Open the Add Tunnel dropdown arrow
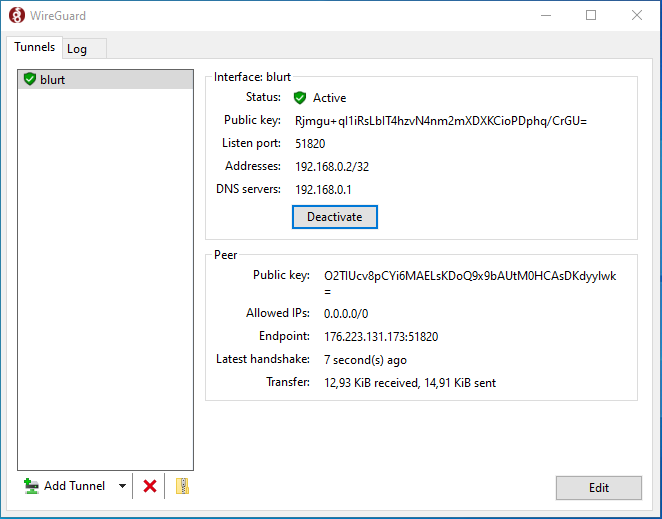The height and width of the screenshot is (519, 662). (122, 486)
